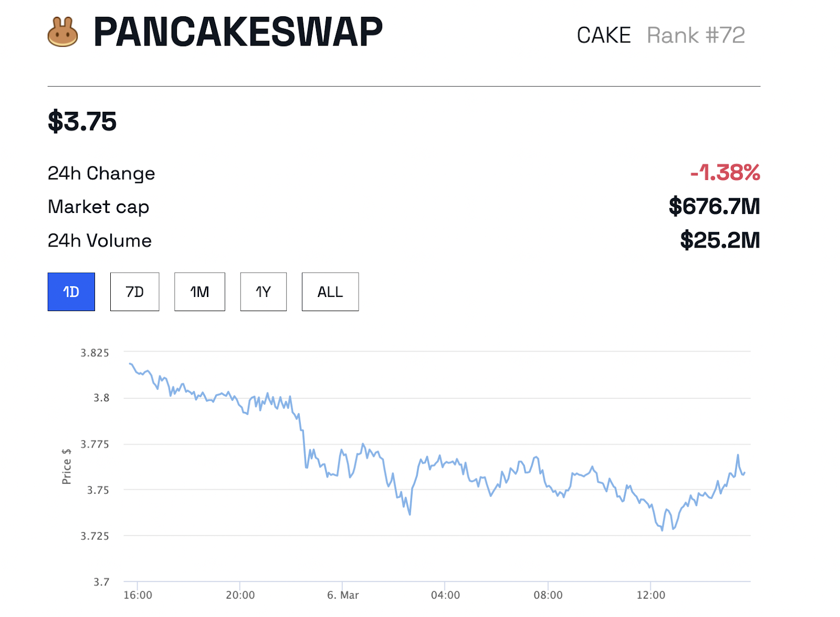Click the $676.7M market cap value
Image resolution: width=840 pixels, height=617 pixels.
pos(714,206)
